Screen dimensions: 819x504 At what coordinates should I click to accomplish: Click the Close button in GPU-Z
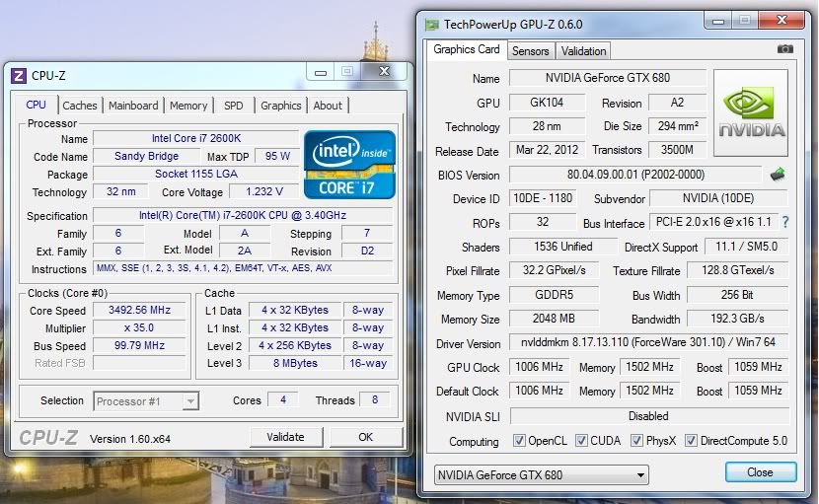760,472
